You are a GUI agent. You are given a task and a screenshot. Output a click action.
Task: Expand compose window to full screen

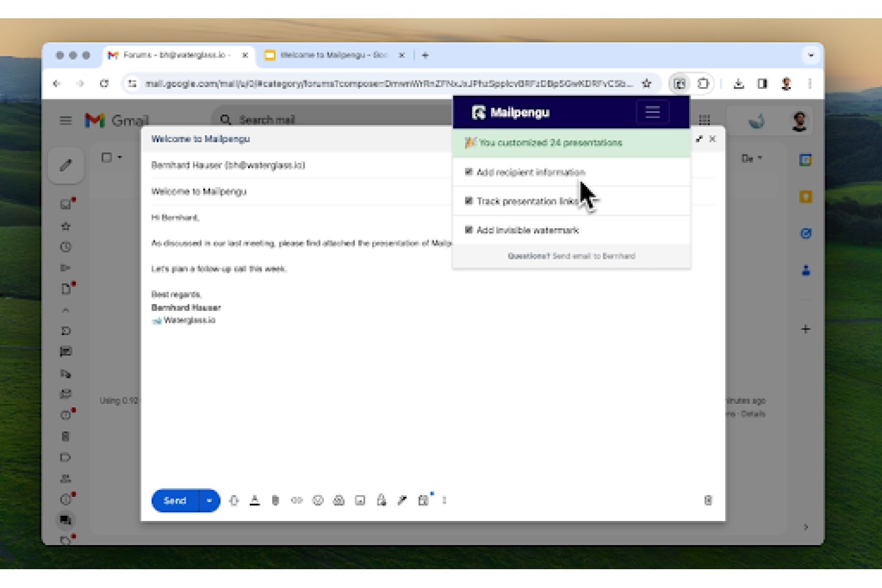[699, 139]
